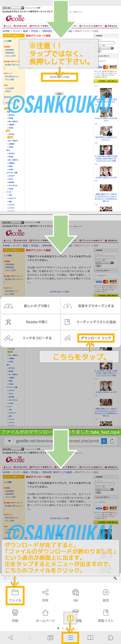This screenshot has width=121, height=644.
Task: Click the wrench icon beside メニュー
Action: click(115, 578)
